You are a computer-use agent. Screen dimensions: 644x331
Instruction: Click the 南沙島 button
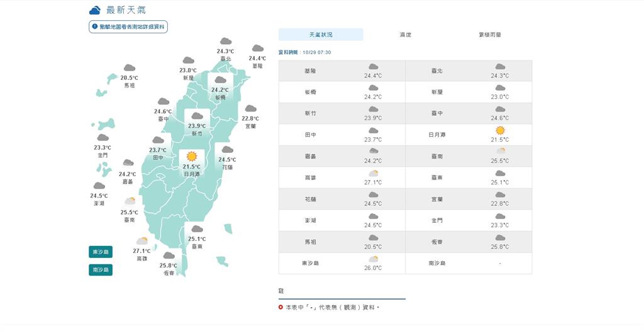101,270
